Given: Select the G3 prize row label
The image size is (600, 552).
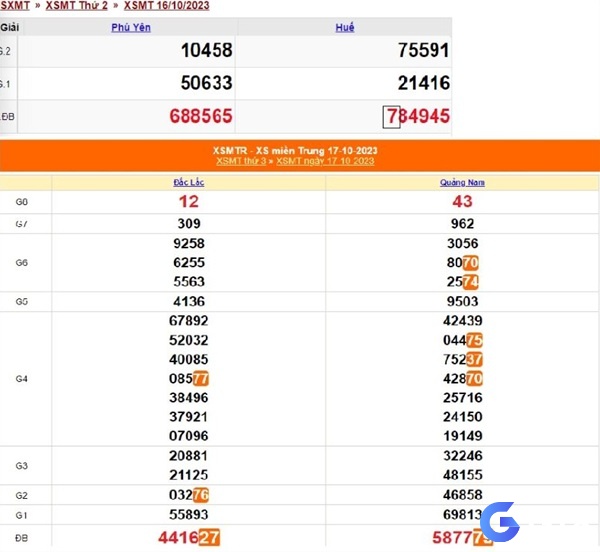Looking at the screenshot, I should click(x=21, y=466).
